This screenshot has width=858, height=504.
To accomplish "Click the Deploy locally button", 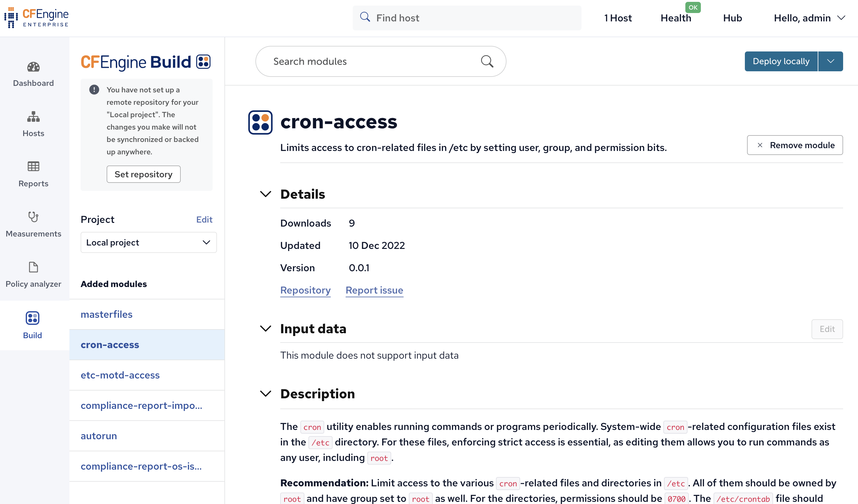I will coord(781,61).
